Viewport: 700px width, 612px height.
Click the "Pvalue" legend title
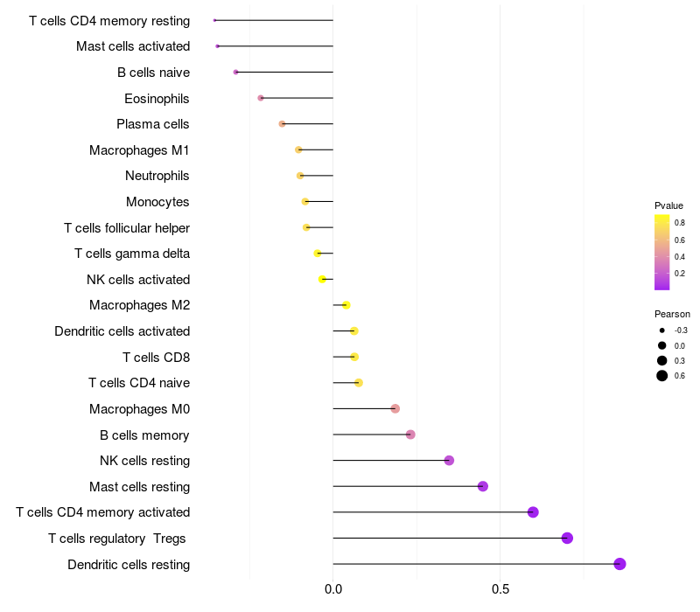point(668,205)
